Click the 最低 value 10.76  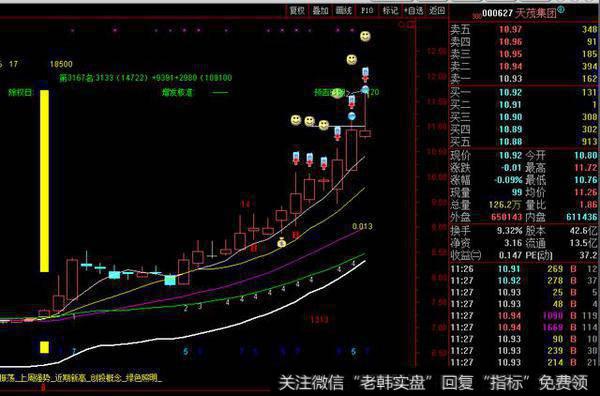coord(585,180)
